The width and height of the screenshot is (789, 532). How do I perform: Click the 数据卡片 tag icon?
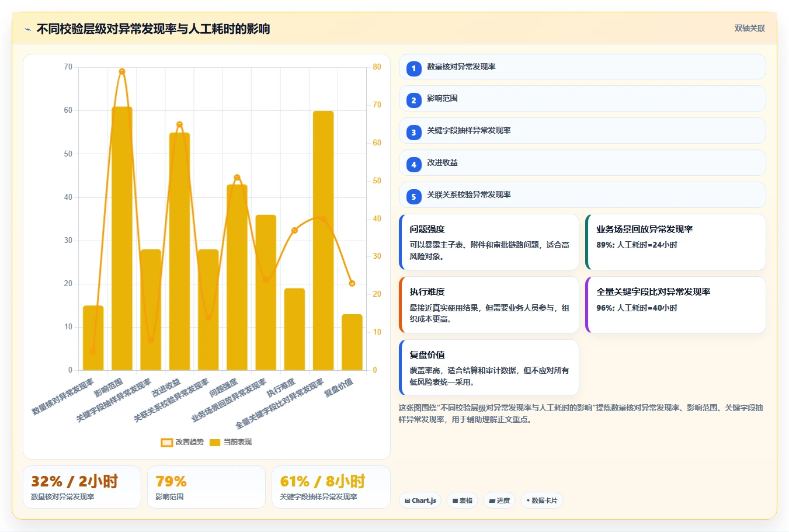(x=528, y=500)
